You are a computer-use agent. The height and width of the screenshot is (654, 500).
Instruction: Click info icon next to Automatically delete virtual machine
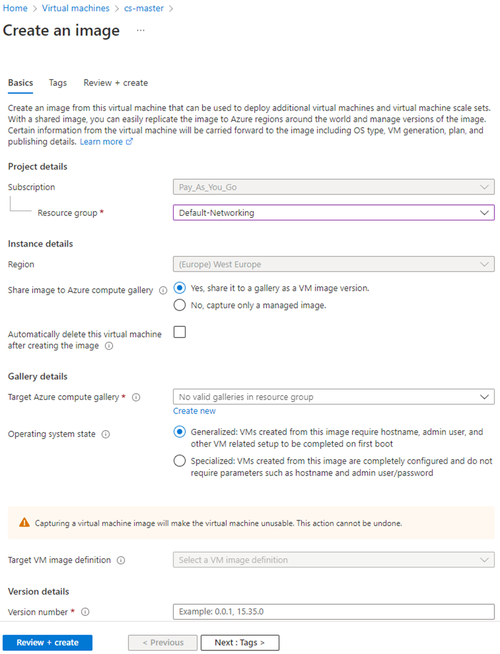tap(109, 346)
